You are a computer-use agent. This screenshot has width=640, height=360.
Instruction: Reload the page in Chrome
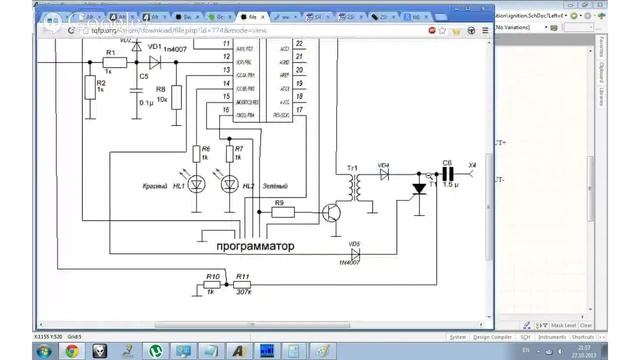(x=71, y=31)
